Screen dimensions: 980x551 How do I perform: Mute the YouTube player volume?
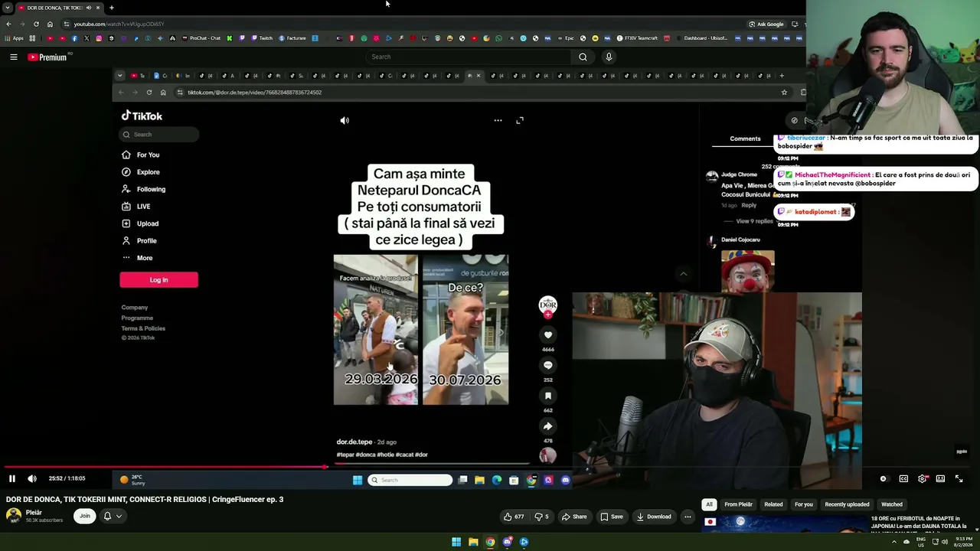tap(32, 478)
